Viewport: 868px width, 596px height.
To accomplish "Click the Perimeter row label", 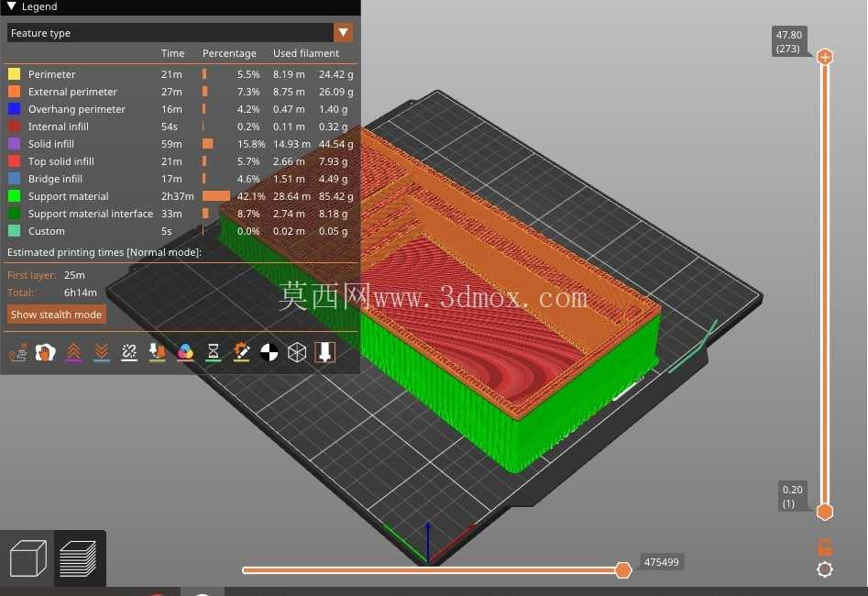I will [51, 74].
